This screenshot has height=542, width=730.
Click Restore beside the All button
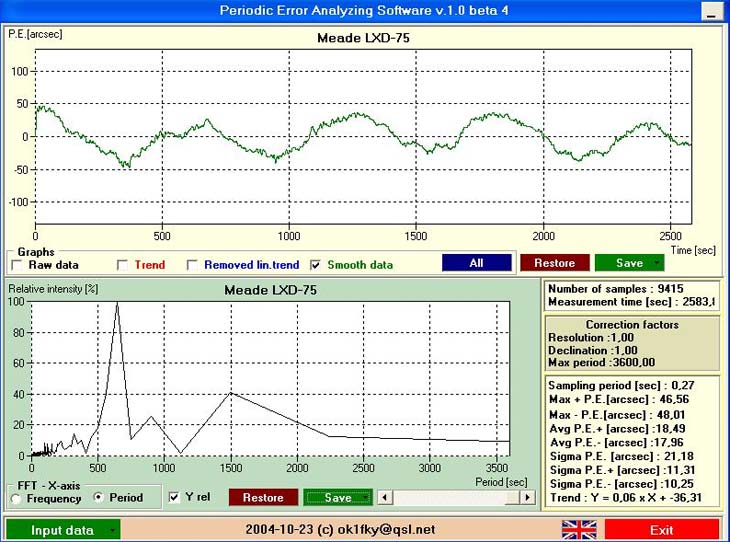pyautogui.click(x=554, y=263)
